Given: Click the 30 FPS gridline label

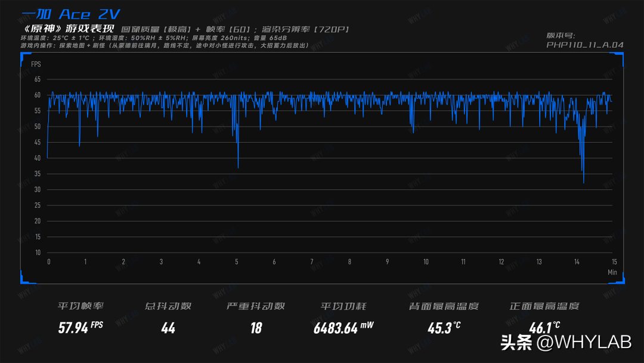Looking at the screenshot, I should (38, 189).
